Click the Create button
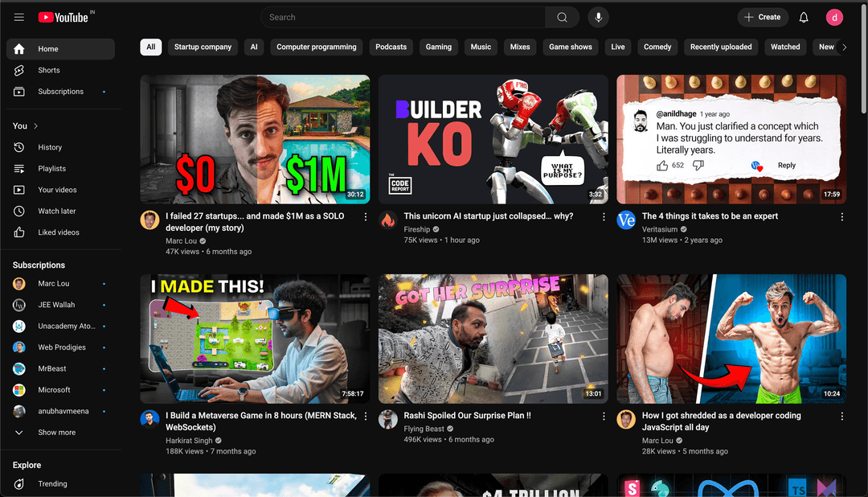 tap(762, 17)
